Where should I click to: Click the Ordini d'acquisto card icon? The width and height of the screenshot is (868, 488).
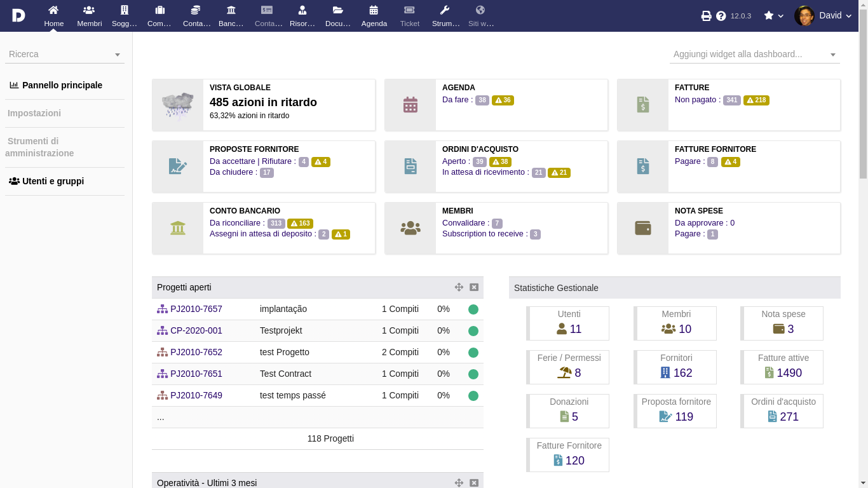coord(410,166)
